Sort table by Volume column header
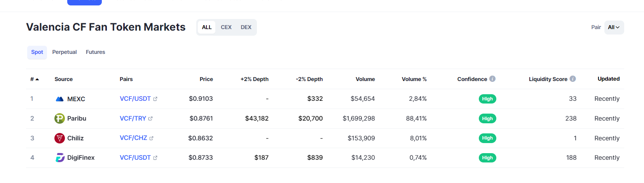The image size is (644, 183). [x=365, y=79]
